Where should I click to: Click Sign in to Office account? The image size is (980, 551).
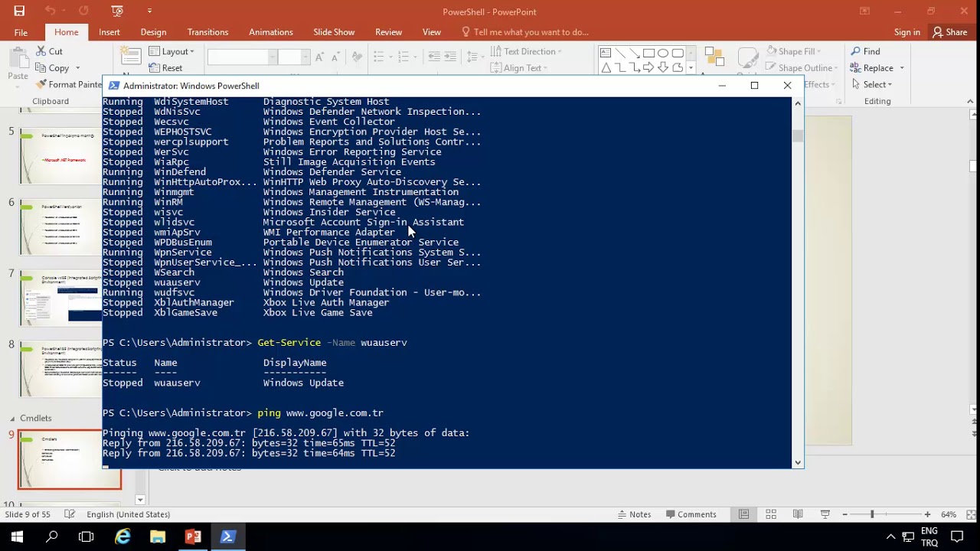click(906, 32)
